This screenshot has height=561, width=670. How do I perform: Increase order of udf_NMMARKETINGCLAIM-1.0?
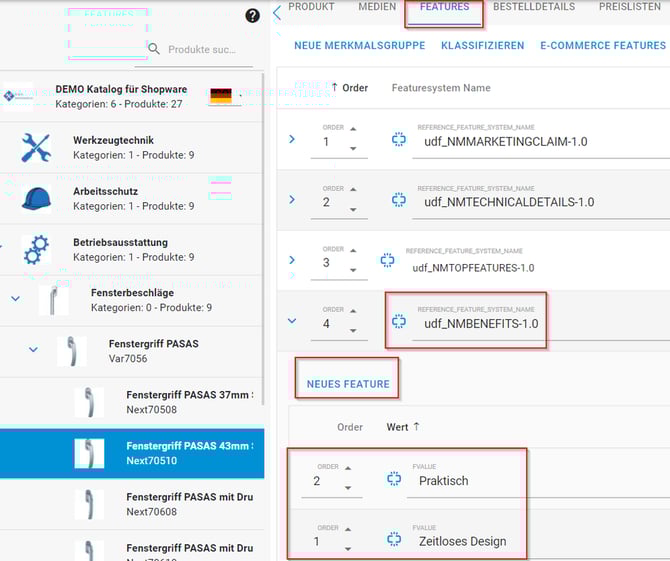tap(353, 129)
